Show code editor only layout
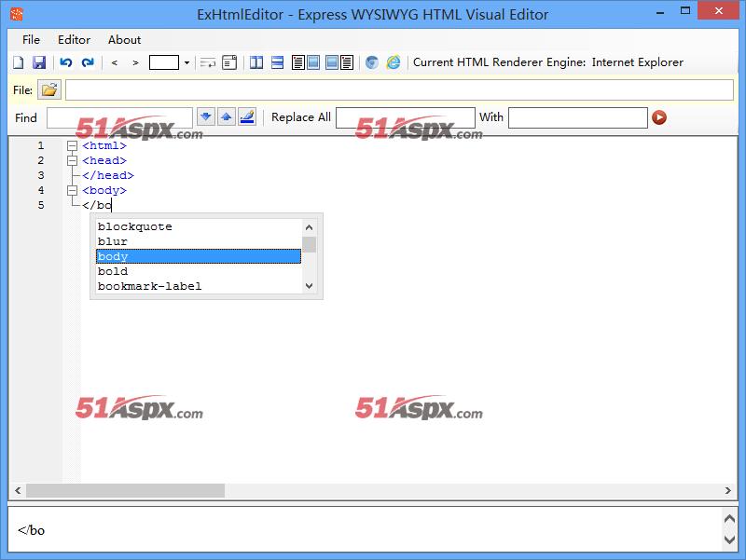The width and height of the screenshot is (746, 560). 298,62
